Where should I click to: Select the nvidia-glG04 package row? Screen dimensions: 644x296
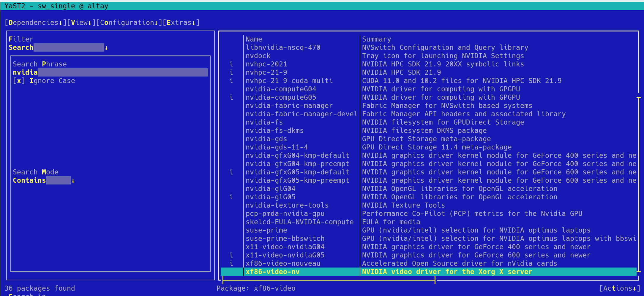point(428,189)
